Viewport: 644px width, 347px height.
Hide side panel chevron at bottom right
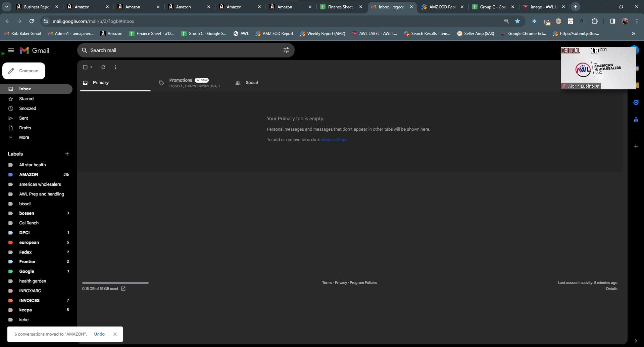click(636, 341)
